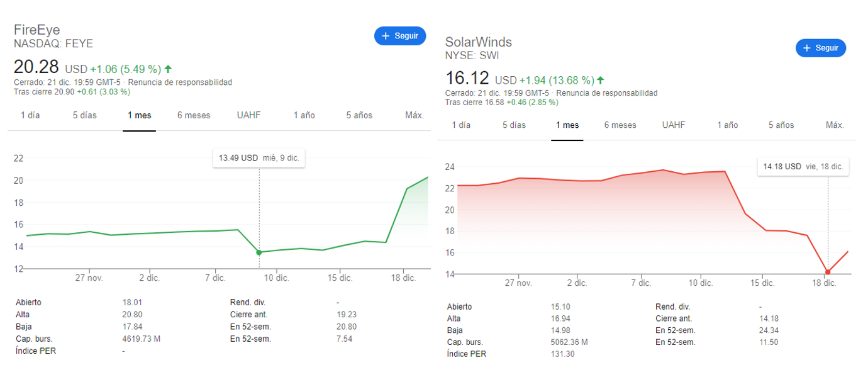Follow SolarWinds with the Seguir button

(x=821, y=48)
